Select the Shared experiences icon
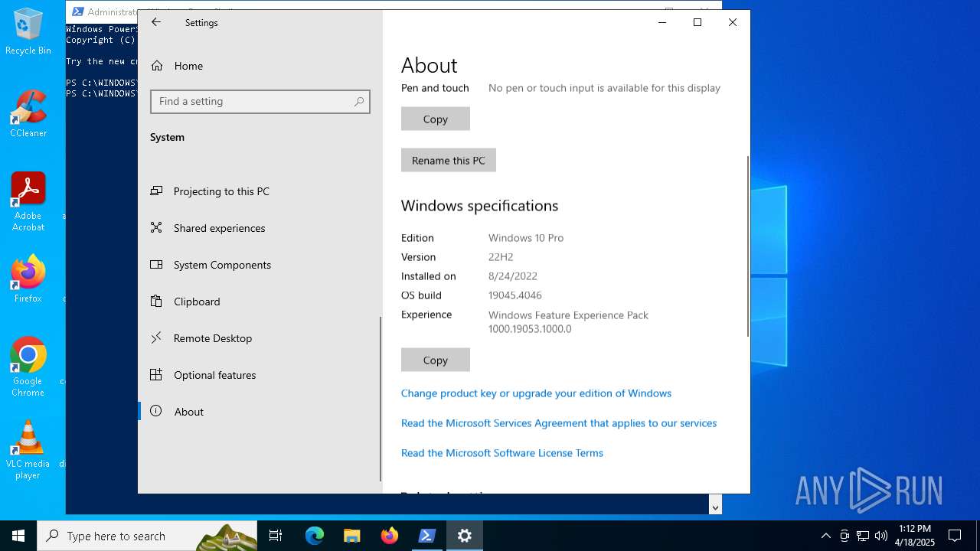Screen dimensions: 980x551 (156, 228)
